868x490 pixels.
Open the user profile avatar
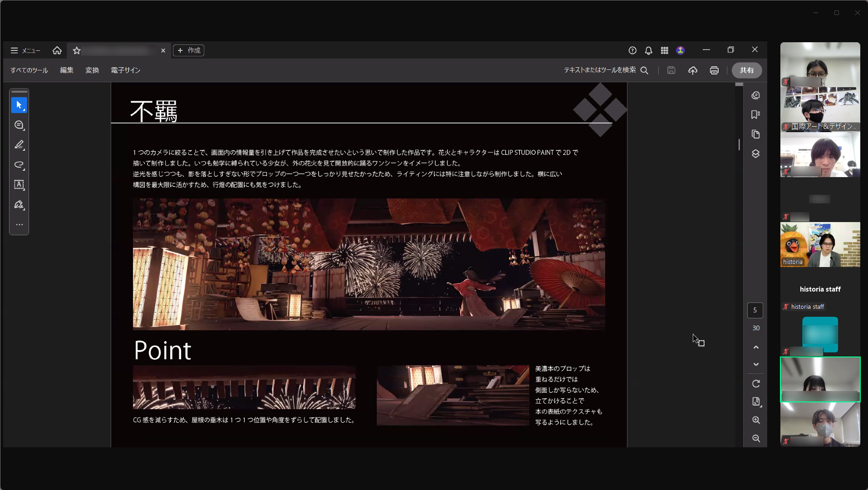(680, 50)
